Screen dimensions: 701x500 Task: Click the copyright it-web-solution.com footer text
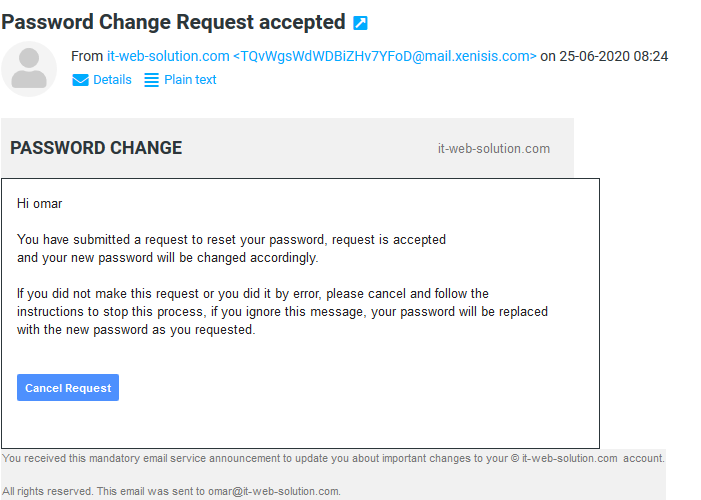(x=564, y=458)
